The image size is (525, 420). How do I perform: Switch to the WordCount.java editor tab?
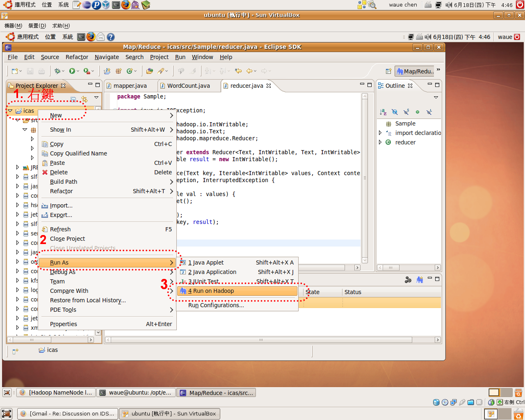pyautogui.click(x=189, y=85)
